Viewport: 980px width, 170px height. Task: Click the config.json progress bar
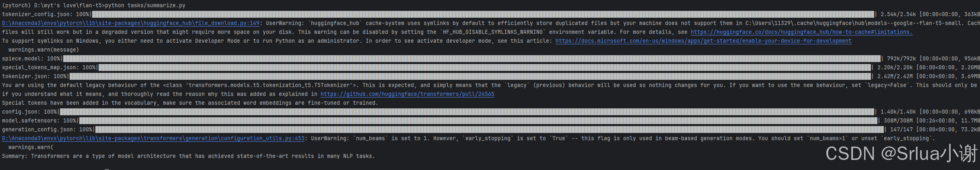tap(467, 112)
